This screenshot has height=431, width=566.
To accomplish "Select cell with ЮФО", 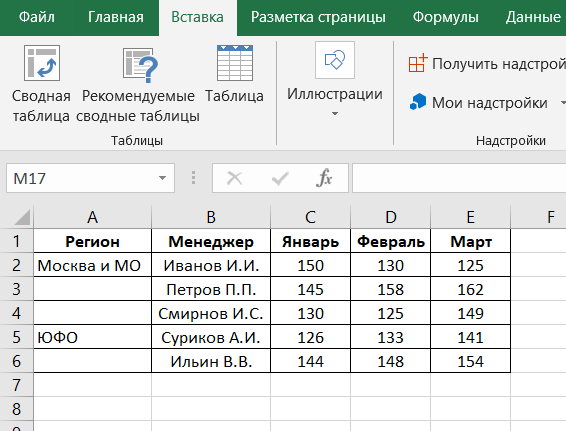I will (92, 337).
